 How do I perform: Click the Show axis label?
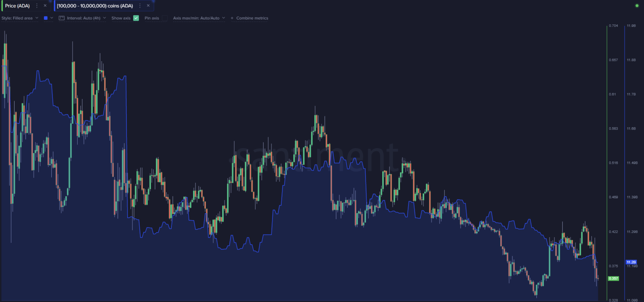click(121, 18)
